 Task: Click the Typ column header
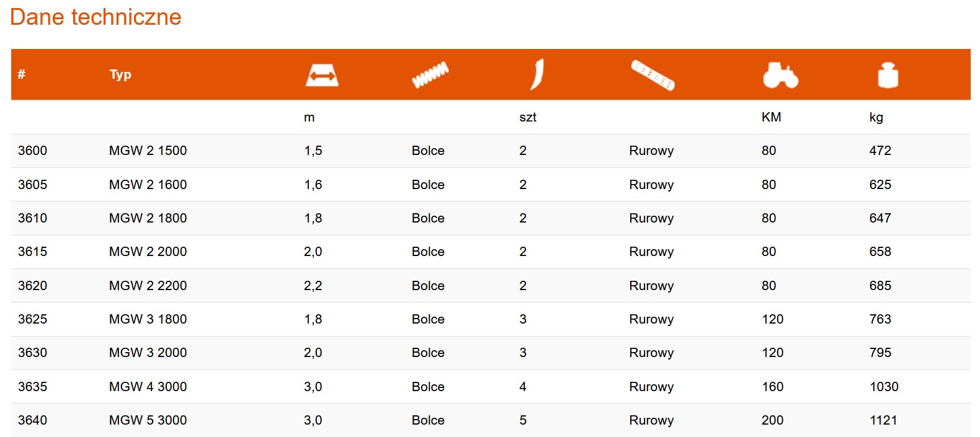120,74
